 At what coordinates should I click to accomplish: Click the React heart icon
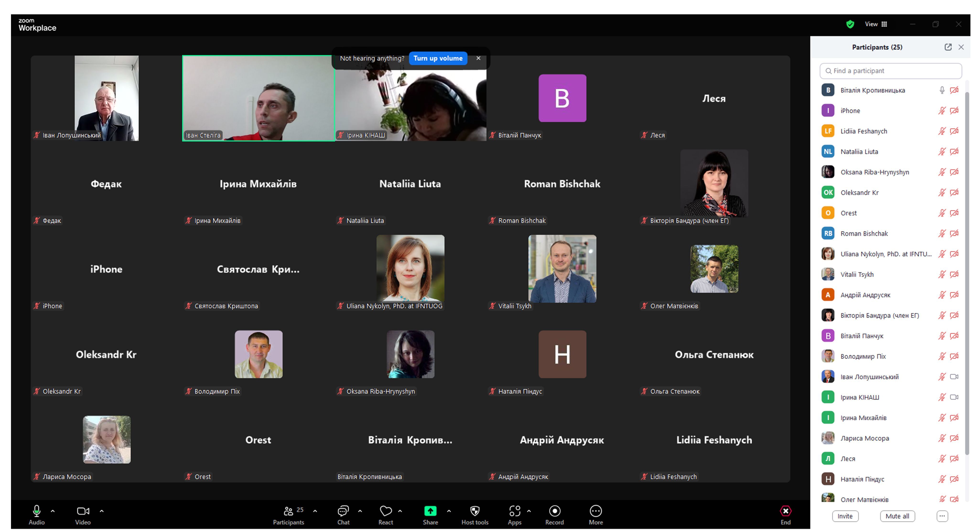click(x=385, y=511)
